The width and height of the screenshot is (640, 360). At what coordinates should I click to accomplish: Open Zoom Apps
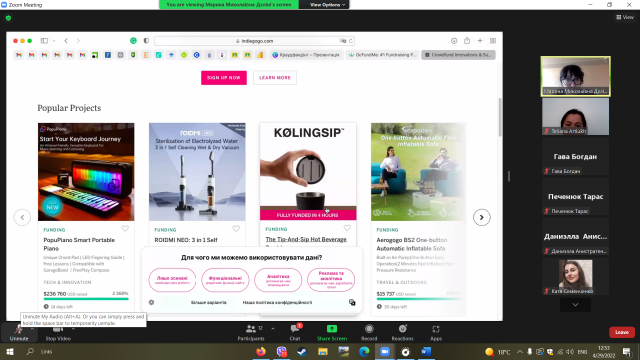(x=436, y=333)
